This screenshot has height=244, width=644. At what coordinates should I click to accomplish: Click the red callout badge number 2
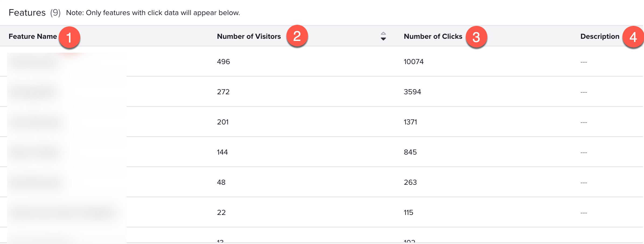click(297, 36)
